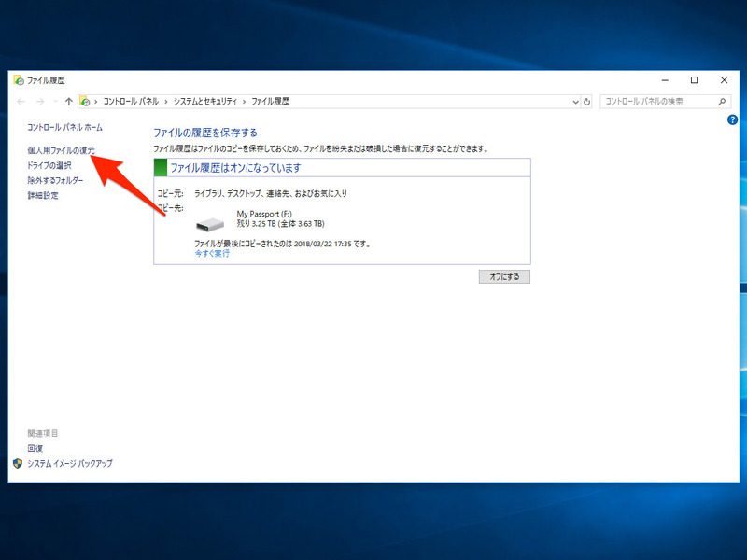Maximize the File History window

pos(694,80)
